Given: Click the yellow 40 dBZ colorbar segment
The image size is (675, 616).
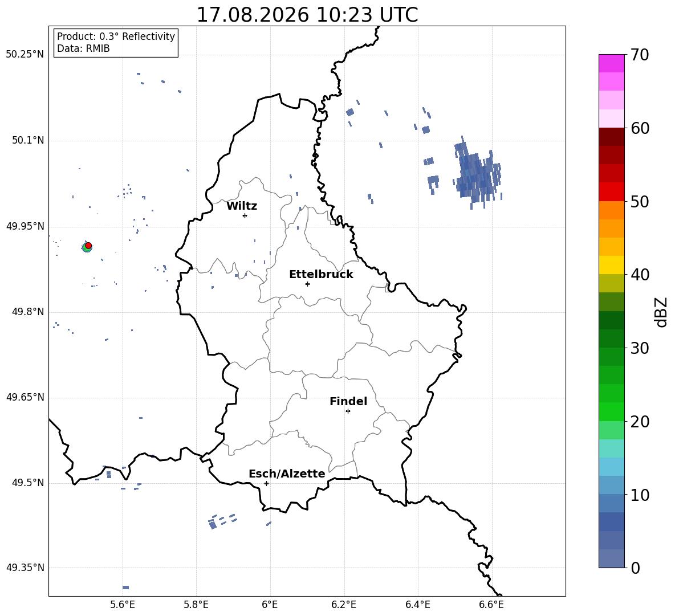Looking at the screenshot, I should (x=611, y=265).
